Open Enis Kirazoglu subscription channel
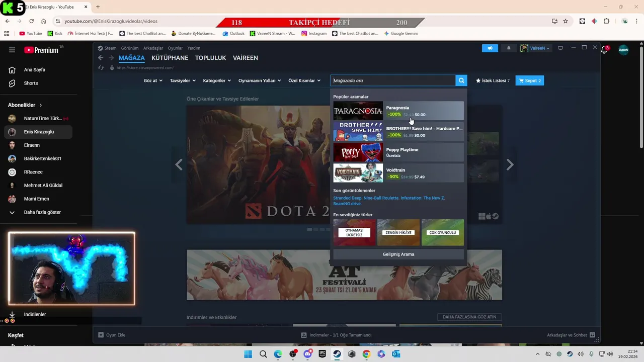Screen dimensions: 644x362 pyautogui.click(x=38, y=132)
